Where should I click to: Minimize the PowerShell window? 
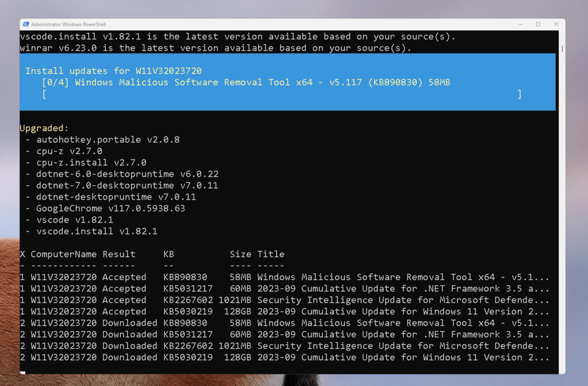tap(521, 24)
